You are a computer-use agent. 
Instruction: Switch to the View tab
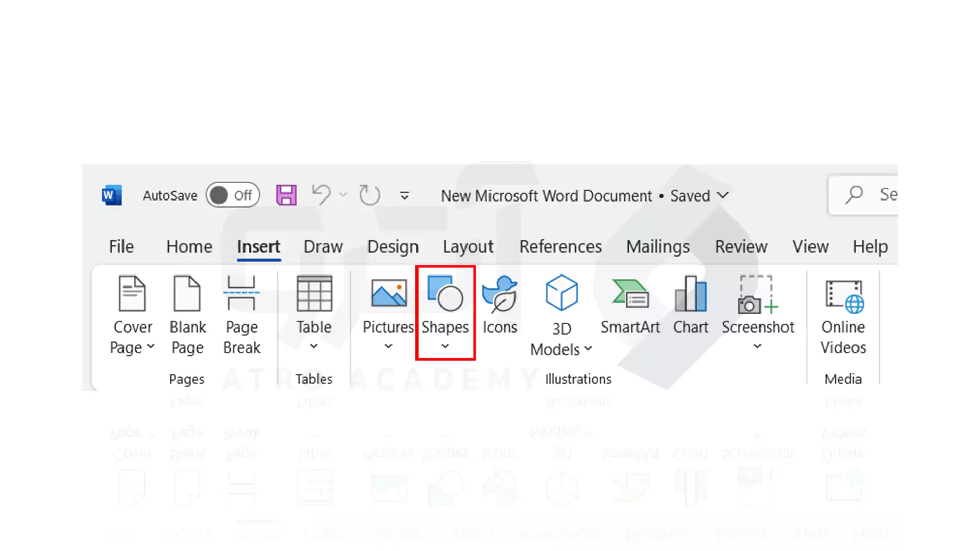(810, 247)
